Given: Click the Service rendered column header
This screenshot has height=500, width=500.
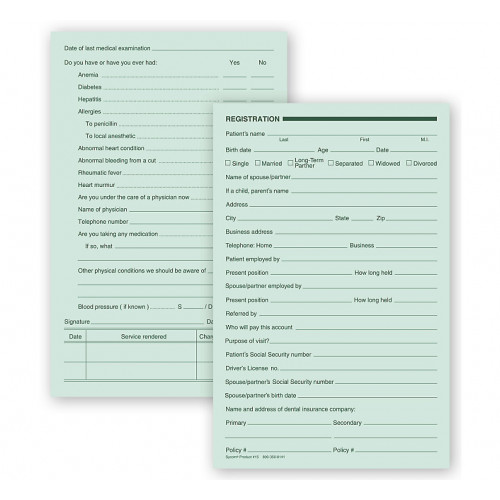Looking at the screenshot, I should 144,337.
